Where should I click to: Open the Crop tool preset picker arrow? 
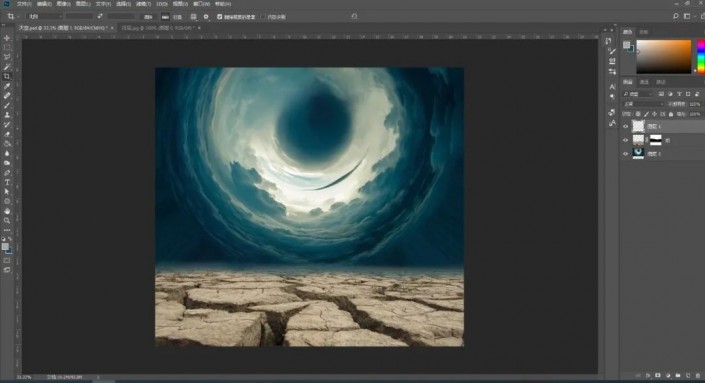[17, 17]
